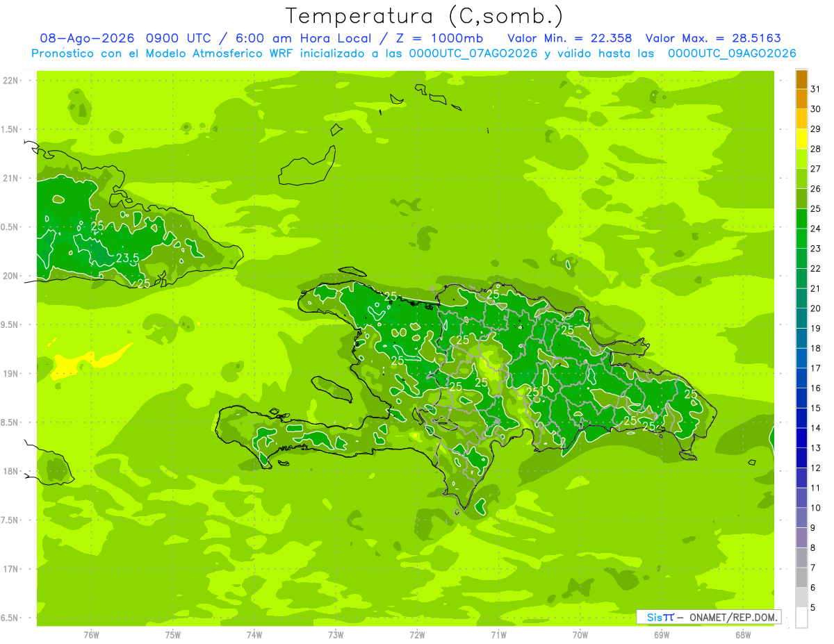The image size is (834, 644).
Task: Click the "5" value on the color scale
Action: point(813,607)
